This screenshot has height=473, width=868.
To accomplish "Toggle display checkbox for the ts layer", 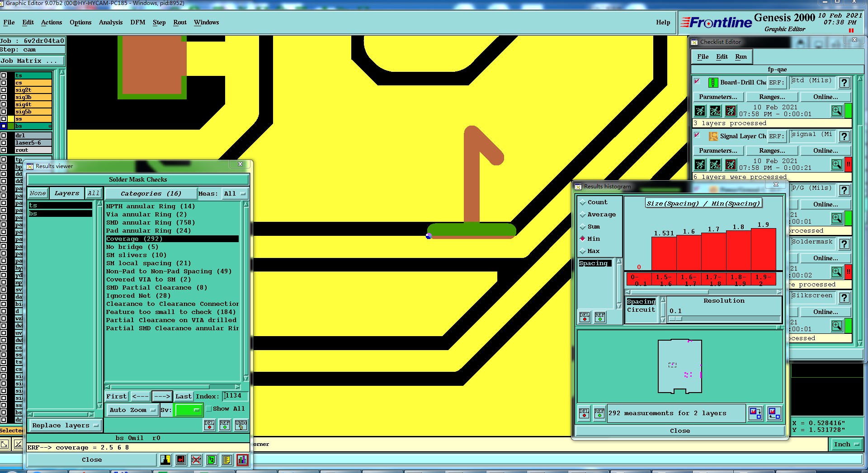I will (x=4, y=75).
